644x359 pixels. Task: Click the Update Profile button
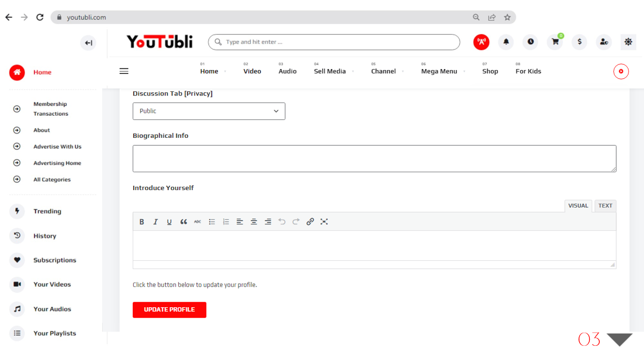click(x=169, y=310)
